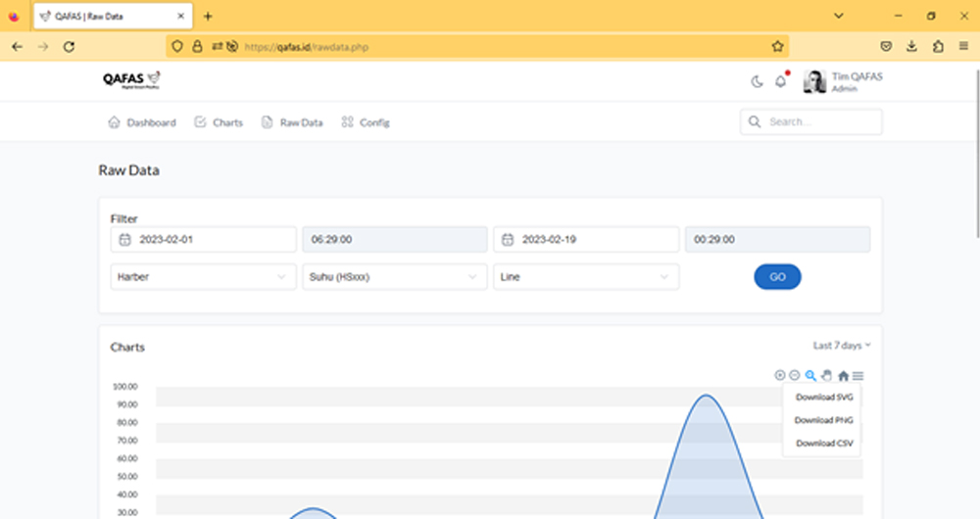Open the Config navigation link
The width and height of the screenshot is (980, 519).
(366, 122)
